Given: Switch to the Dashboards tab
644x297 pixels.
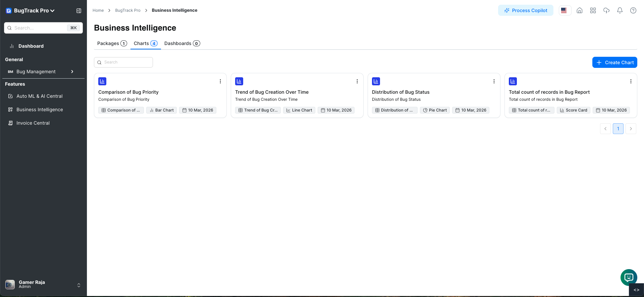Looking at the screenshot, I should [x=182, y=43].
